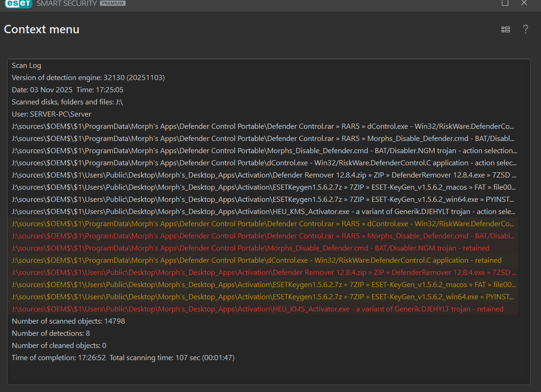Image resolution: width=541 pixels, height=392 pixels.
Task: Close the ESET Smart Security window
Action: (524, 3)
